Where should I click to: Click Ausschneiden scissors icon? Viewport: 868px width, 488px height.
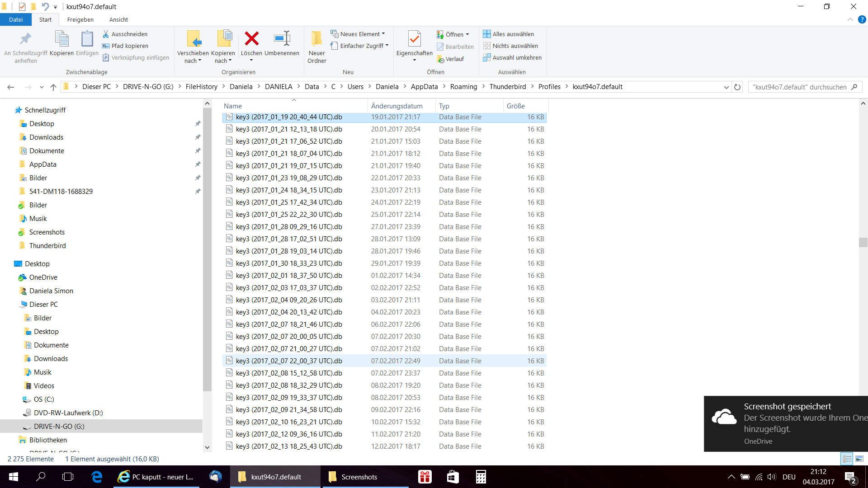tap(106, 34)
